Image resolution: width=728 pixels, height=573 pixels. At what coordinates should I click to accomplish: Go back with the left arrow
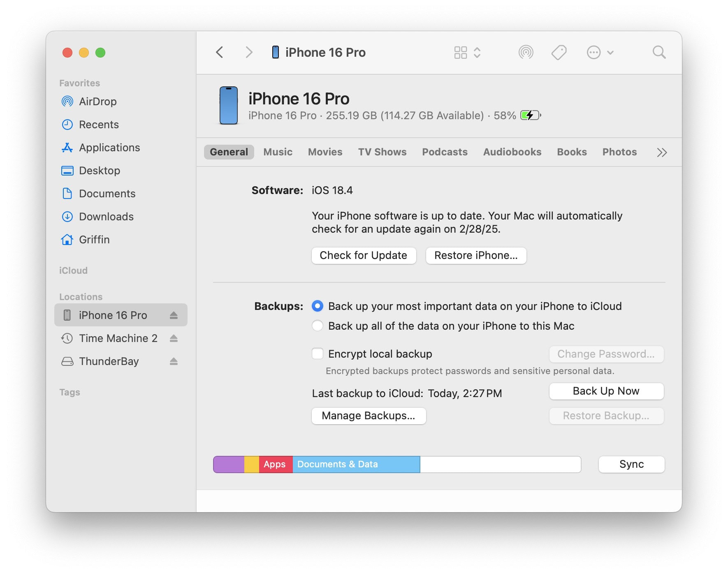click(x=220, y=53)
